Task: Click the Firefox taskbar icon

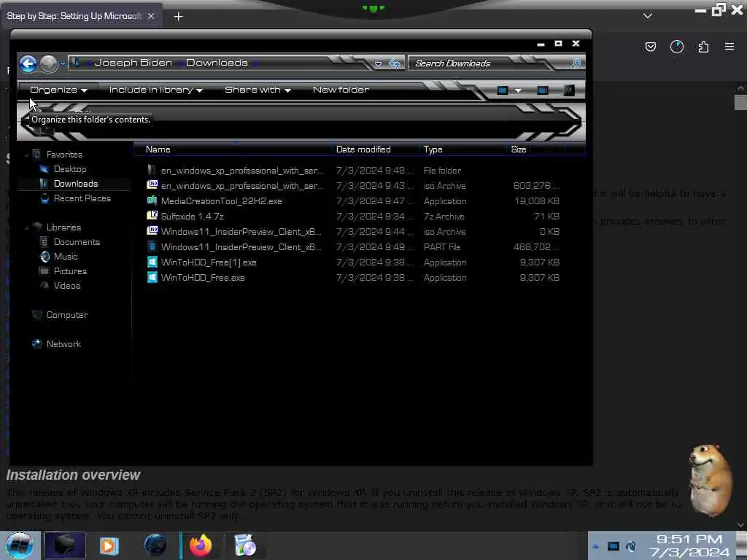Action: [200, 545]
